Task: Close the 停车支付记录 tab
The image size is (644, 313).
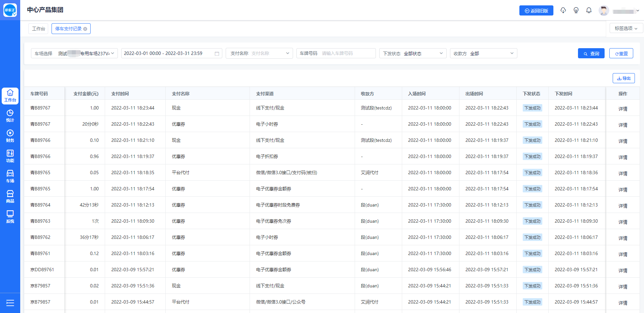Action: (x=85, y=29)
